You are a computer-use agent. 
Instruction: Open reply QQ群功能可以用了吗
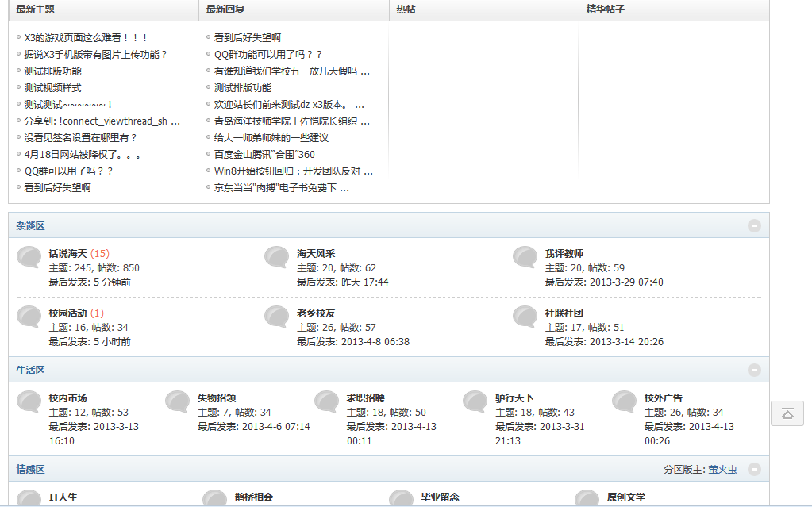[267, 55]
